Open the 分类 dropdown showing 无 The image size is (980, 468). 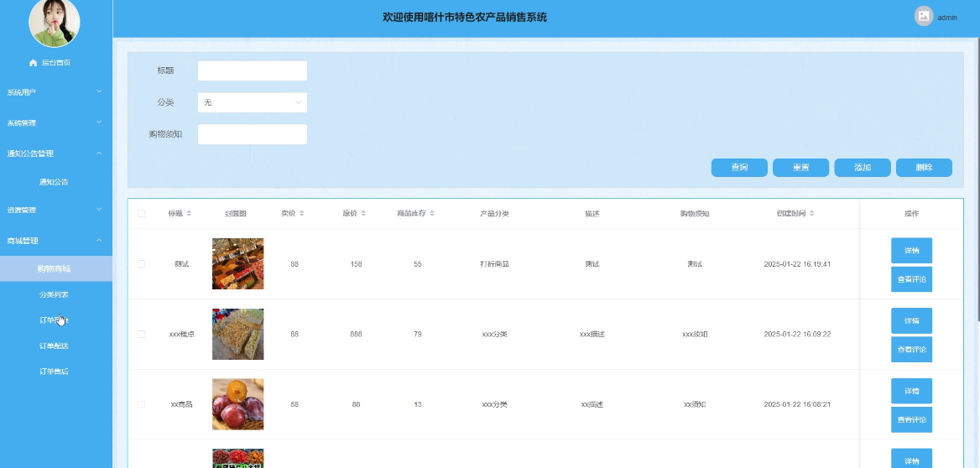coord(253,102)
